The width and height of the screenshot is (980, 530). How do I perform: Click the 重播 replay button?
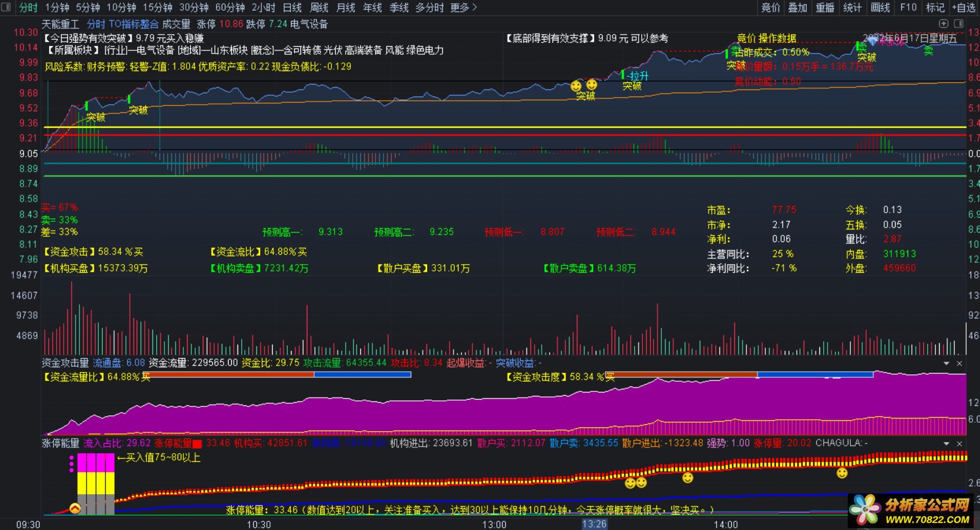tap(825, 8)
